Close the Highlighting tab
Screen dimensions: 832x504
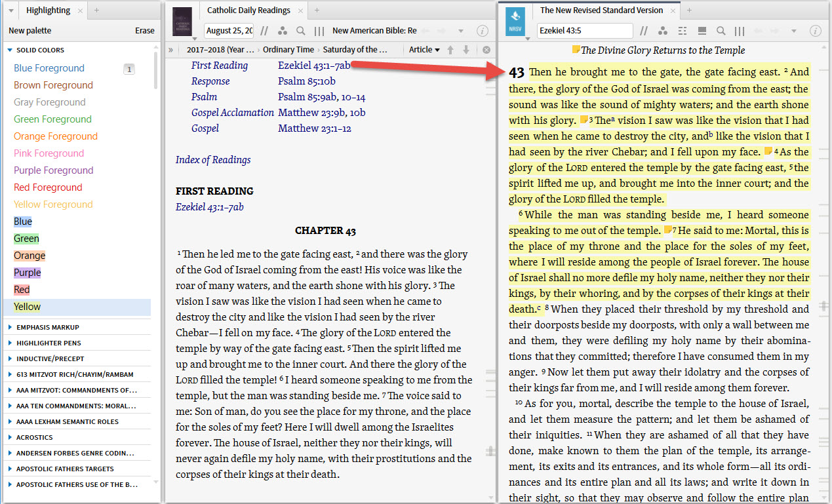coord(80,10)
